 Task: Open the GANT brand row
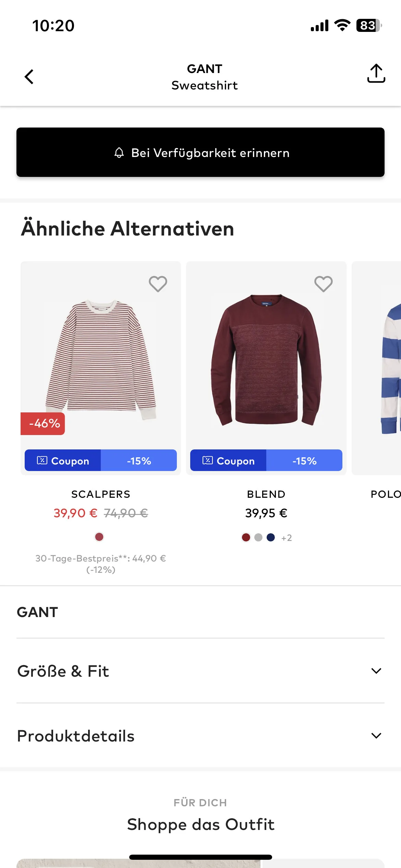click(x=200, y=612)
